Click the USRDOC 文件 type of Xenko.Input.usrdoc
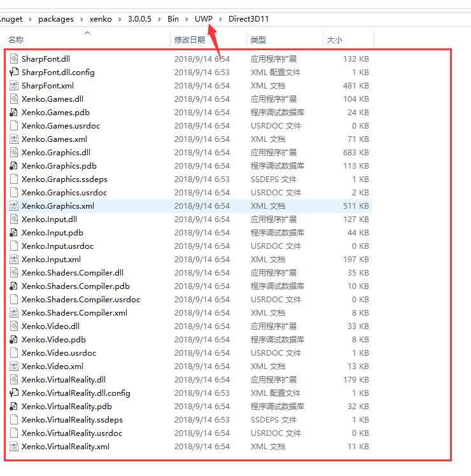Screen dimensions: 471x476 276,246
